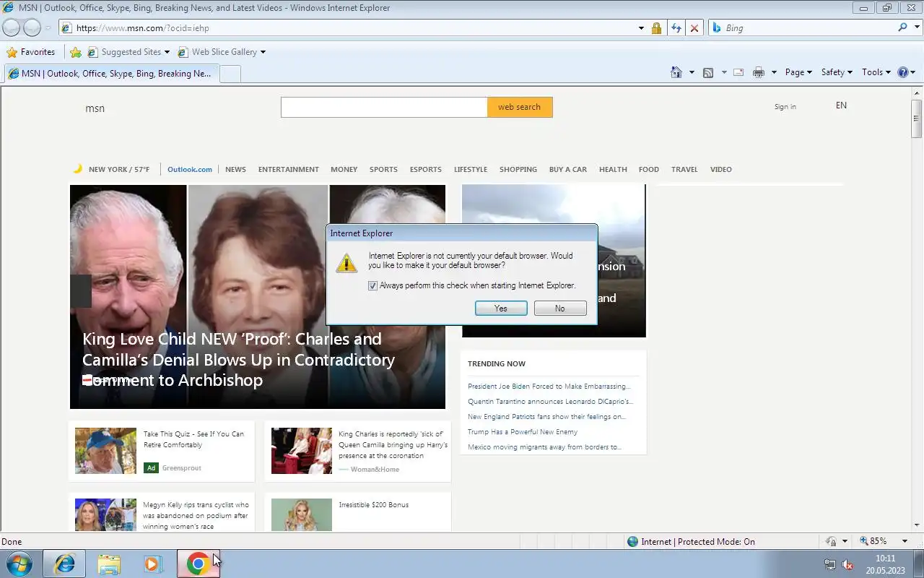This screenshot has width=924, height=578.
Task: Open the Outlook.com link
Action: [190, 169]
